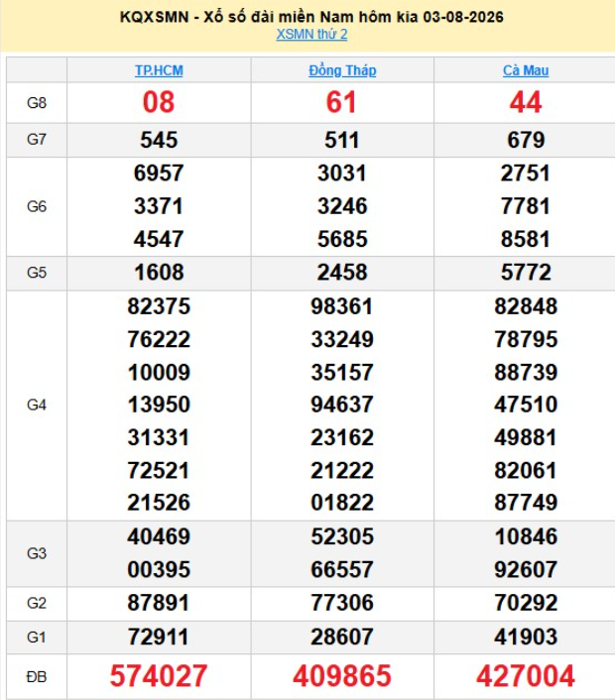Click Đồng Tháp G8 number 61
This screenshot has height=700, width=615.
pos(341,102)
